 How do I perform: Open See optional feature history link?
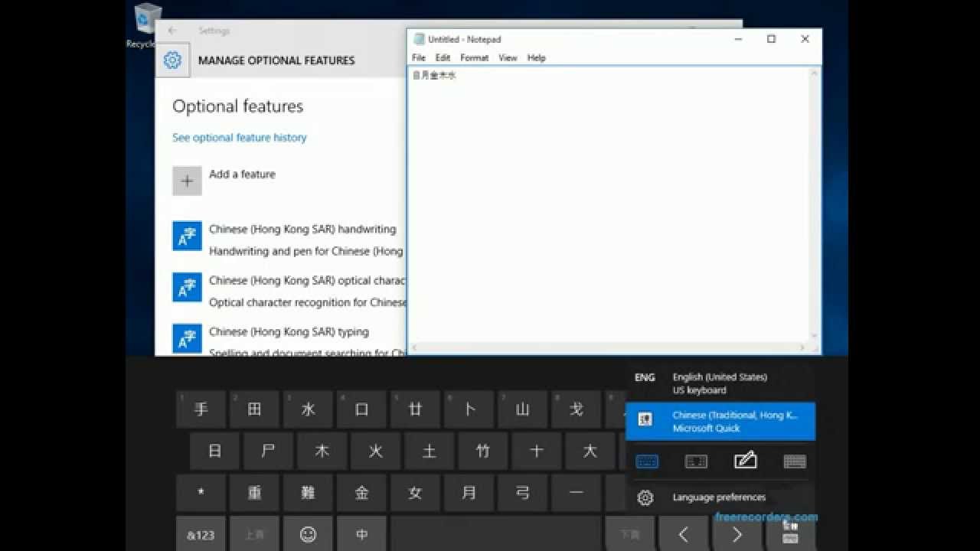pos(240,138)
